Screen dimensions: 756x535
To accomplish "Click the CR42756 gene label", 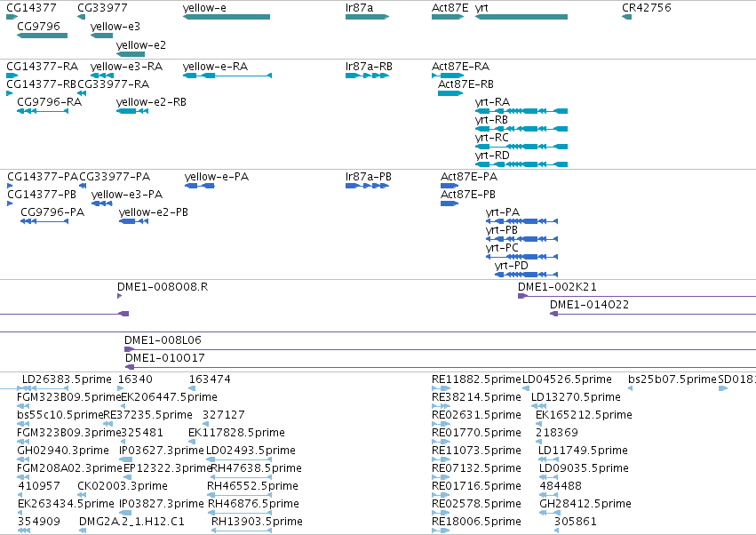I will click(646, 8).
